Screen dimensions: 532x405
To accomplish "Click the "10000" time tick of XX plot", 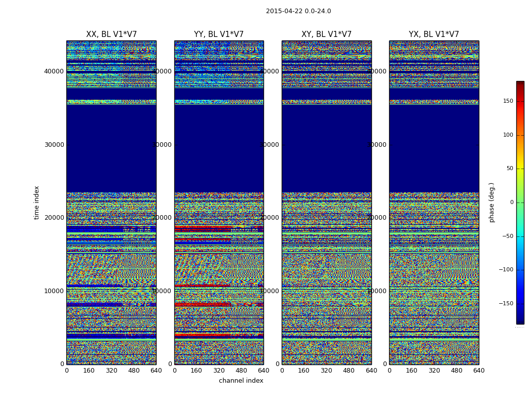I will pos(54,291).
